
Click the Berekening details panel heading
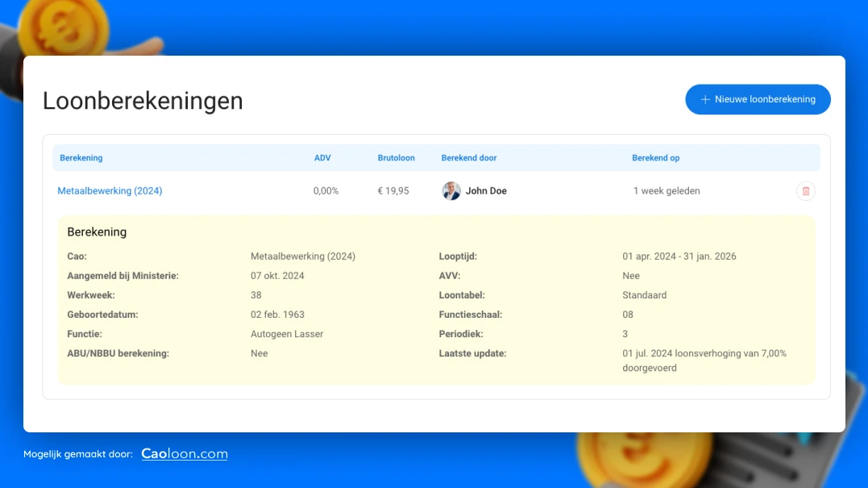[97, 232]
